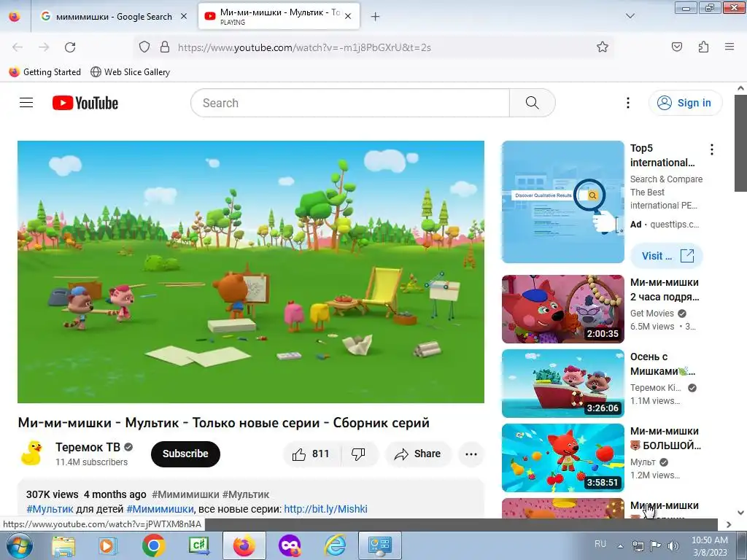Subscribe to Теремок ТВ channel
The height and width of the screenshot is (560, 747).
point(185,454)
